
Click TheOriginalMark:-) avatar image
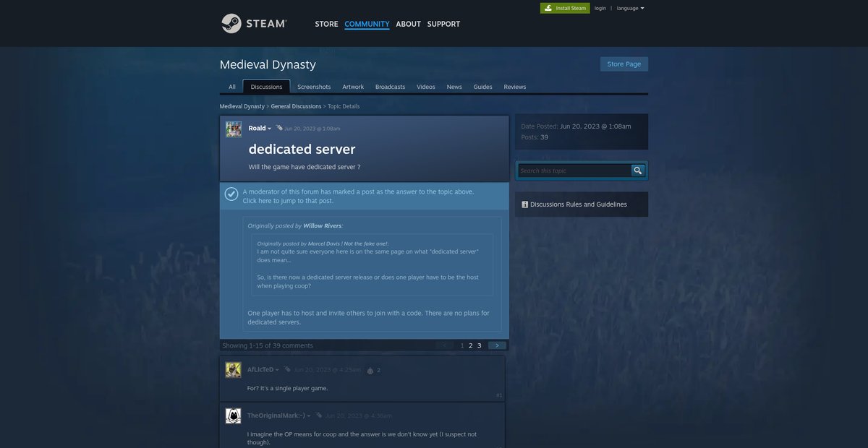(233, 415)
